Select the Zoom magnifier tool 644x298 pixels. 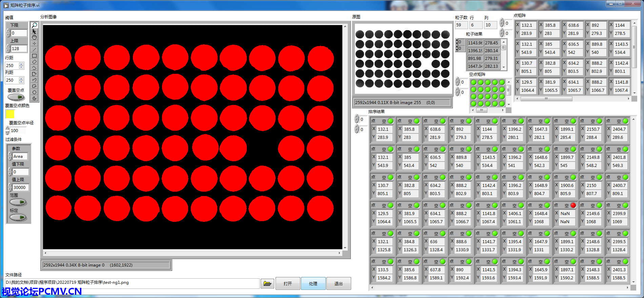point(34,25)
